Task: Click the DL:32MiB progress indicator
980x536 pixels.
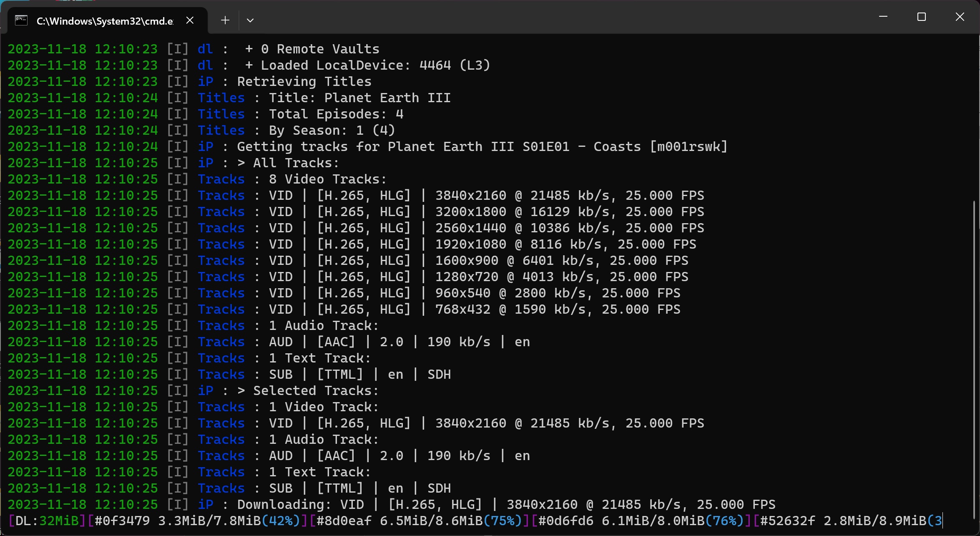Action: [47, 521]
